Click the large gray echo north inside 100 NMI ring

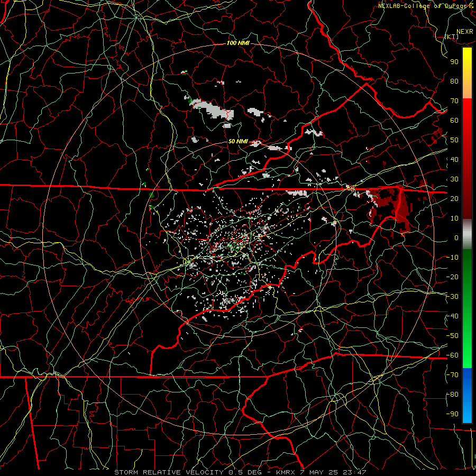point(213,109)
